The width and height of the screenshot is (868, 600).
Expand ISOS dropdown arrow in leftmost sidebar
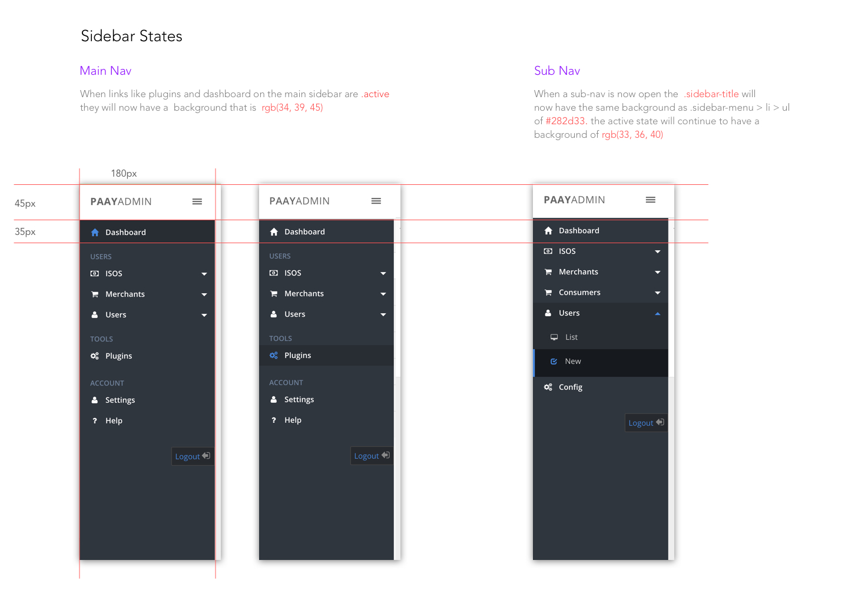pyautogui.click(x=204, y=274)
